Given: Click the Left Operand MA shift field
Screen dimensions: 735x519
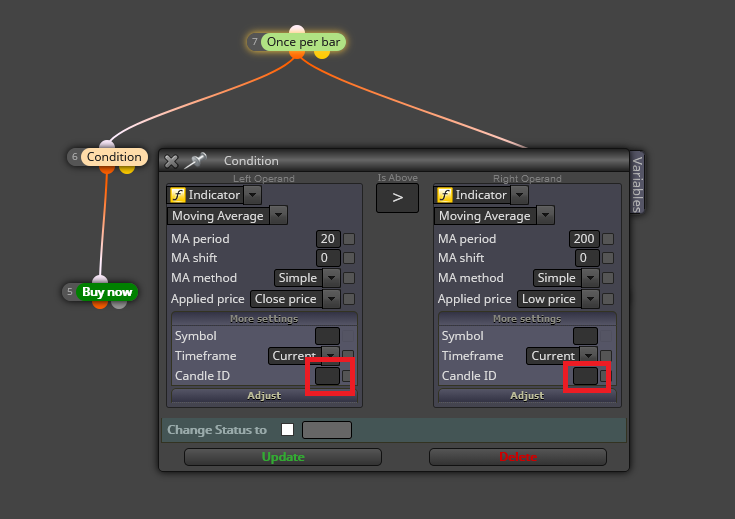Looking at the screenshot, I should click(x=328, y=258).
